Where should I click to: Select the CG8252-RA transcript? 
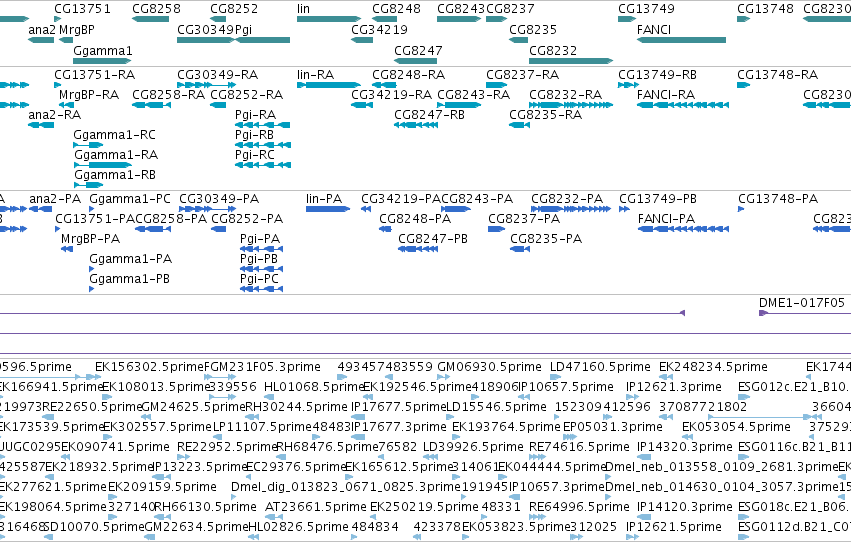pos(218,105)
